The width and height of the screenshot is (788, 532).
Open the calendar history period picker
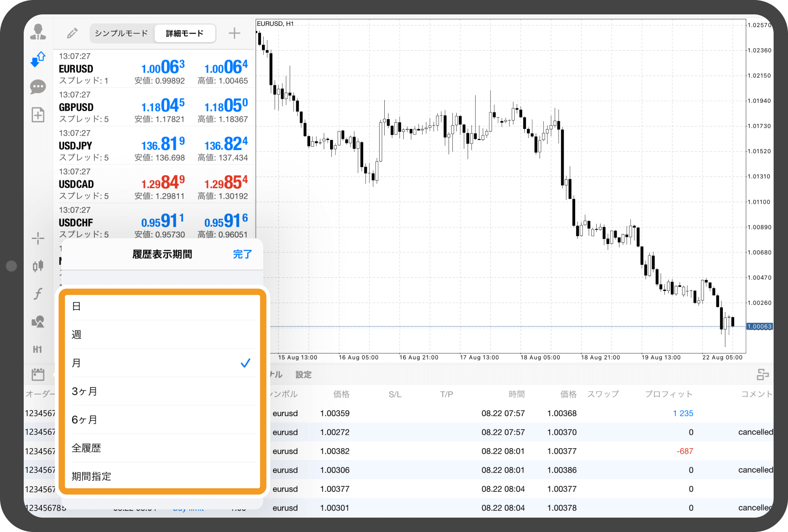pos(38,374)
